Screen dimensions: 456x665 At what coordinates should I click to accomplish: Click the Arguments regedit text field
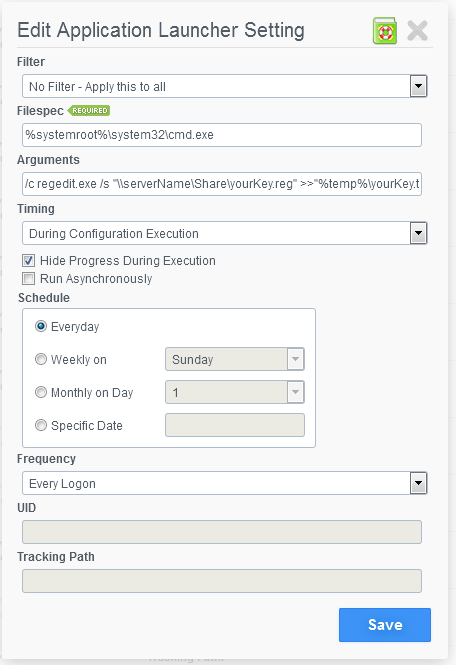pyautogui.click(x=222, y=184)
